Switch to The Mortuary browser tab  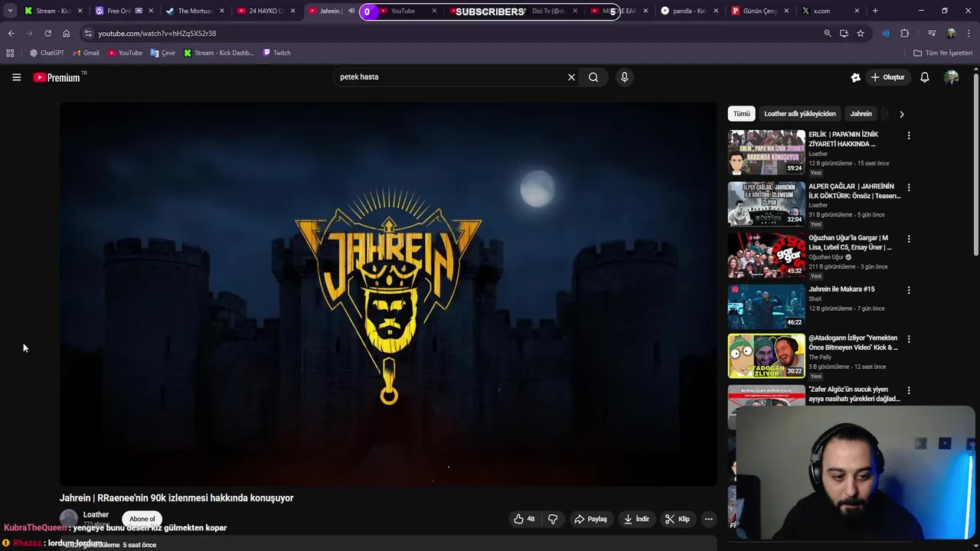(195, 11)
